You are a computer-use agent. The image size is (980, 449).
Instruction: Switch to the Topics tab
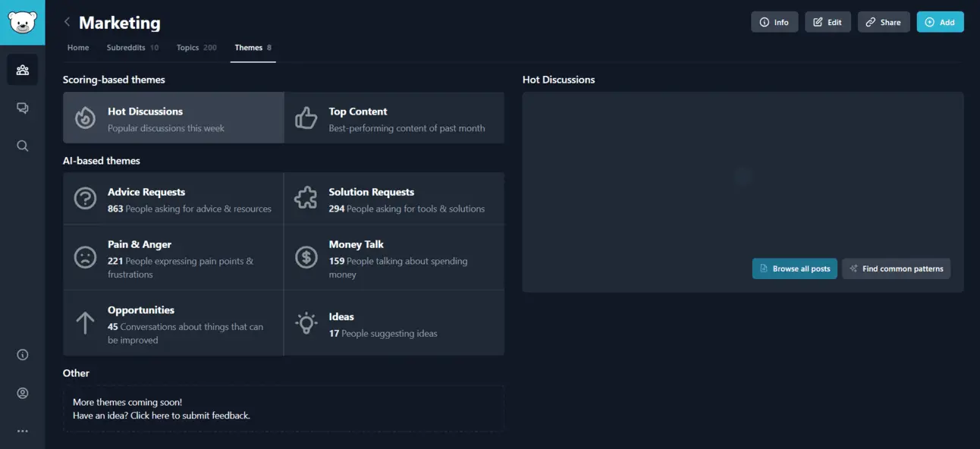196,48
